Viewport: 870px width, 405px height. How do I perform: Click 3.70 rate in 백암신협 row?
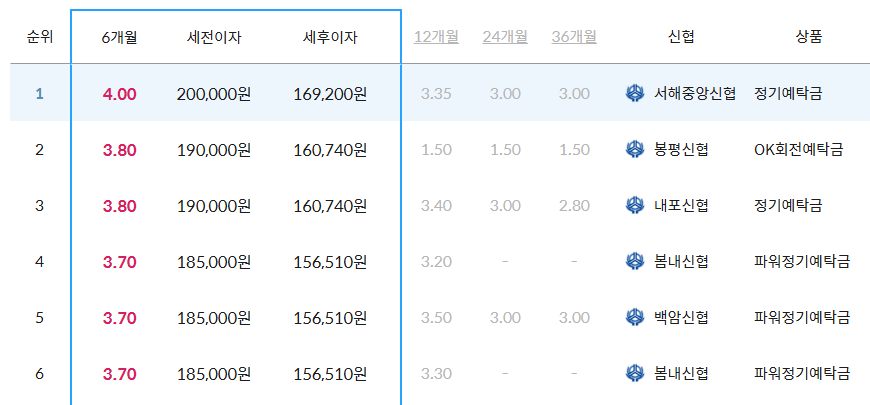119,318
